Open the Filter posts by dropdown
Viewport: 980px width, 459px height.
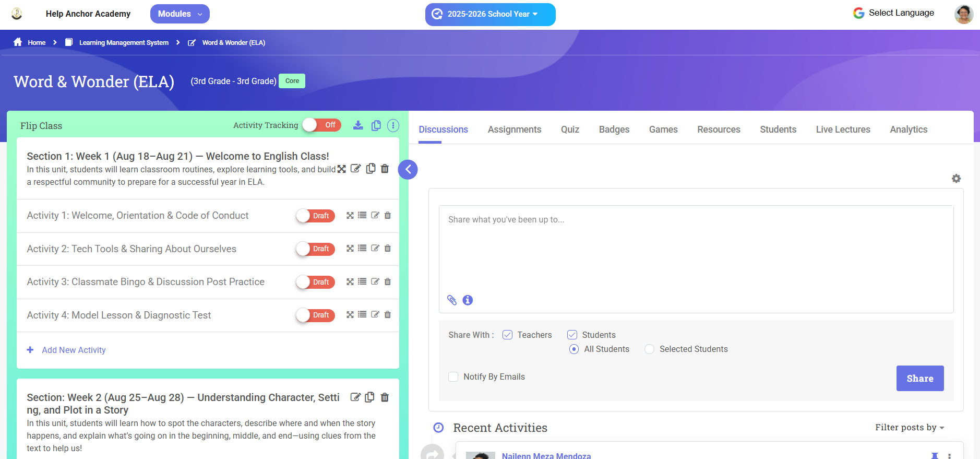(x=910, y=427)
